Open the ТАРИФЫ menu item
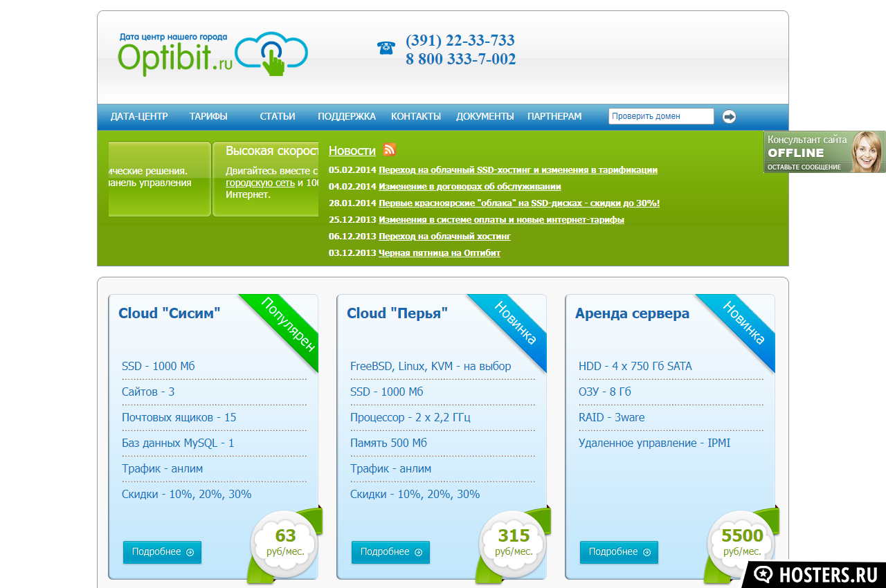This screenshot has height=588, width=886. 208,116
